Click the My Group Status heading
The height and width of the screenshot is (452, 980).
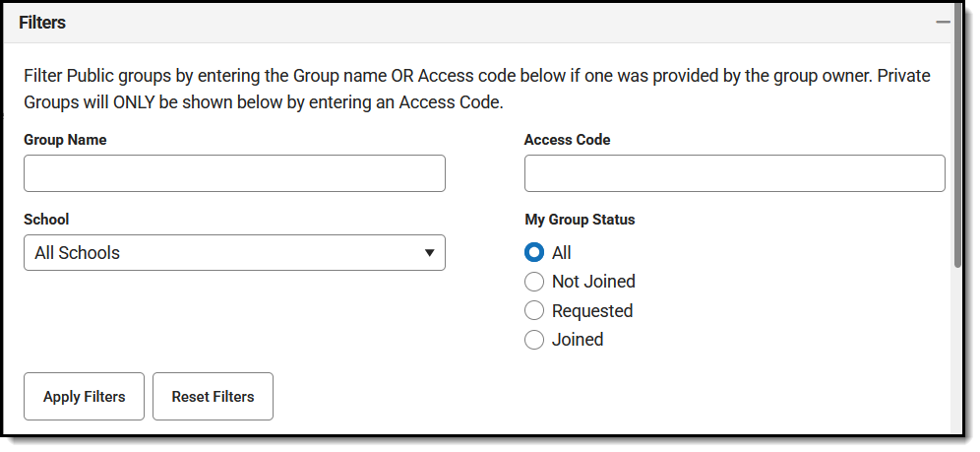580,220
